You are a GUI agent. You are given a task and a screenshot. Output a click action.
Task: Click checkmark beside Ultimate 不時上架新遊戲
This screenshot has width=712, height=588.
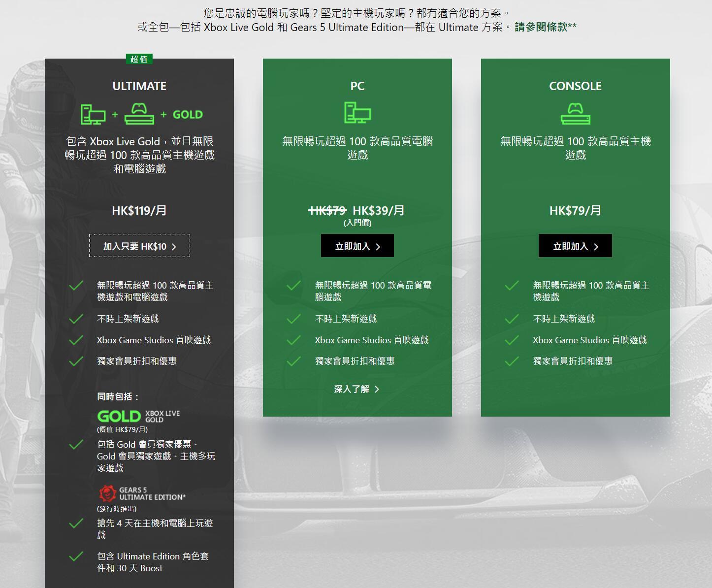pyautogui.click(x=76, y=319)
